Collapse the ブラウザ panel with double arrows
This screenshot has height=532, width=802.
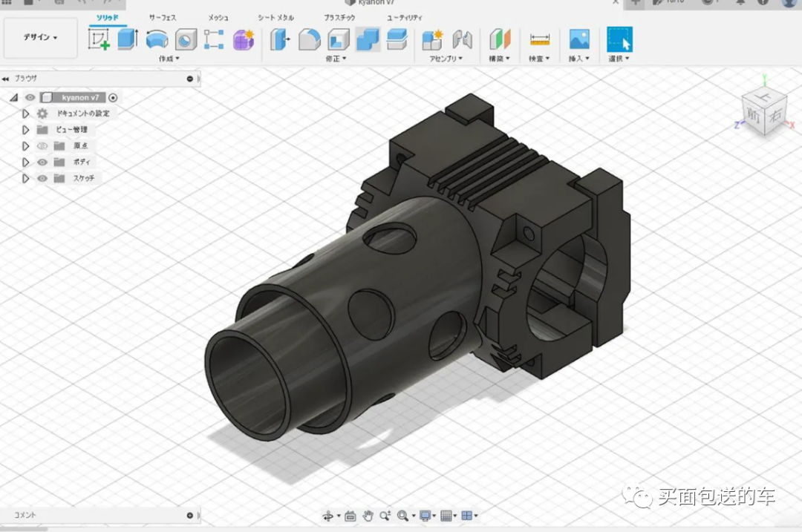click(x=6, y=79)
